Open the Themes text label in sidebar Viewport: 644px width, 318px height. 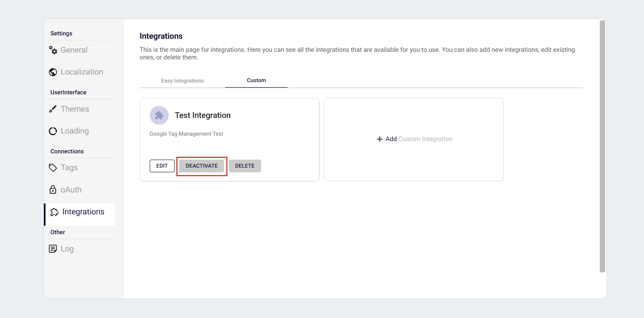pyautogui.click(x=75, y=109)
